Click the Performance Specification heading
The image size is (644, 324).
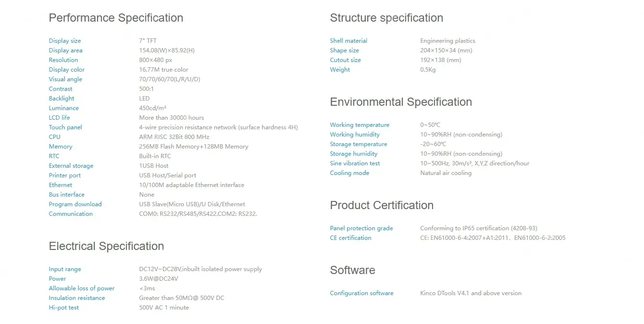(x=116, y=18)
